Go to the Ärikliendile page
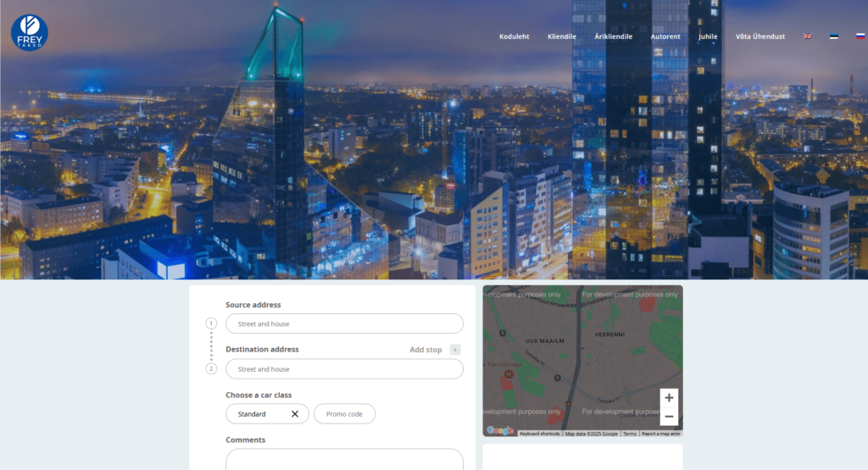 [613, 36]
